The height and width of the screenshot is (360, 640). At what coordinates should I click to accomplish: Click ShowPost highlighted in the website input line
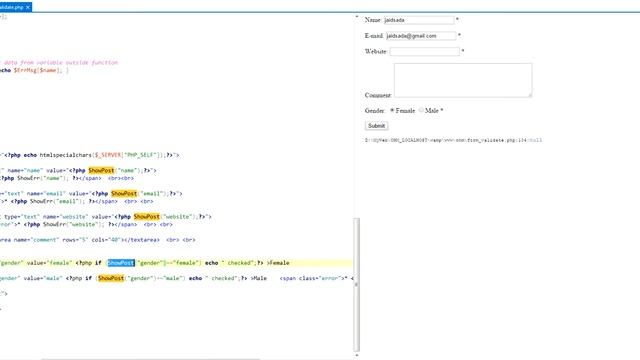[x=147, y=217]
